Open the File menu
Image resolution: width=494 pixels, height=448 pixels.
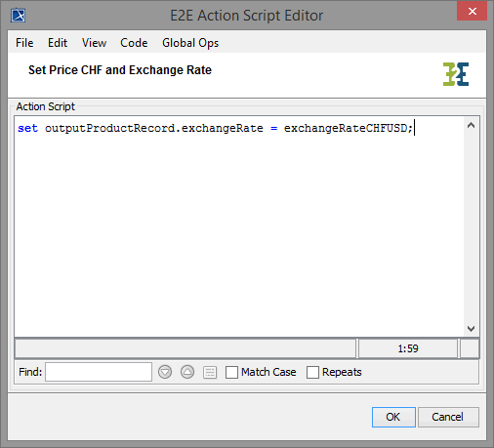[24, 43]
